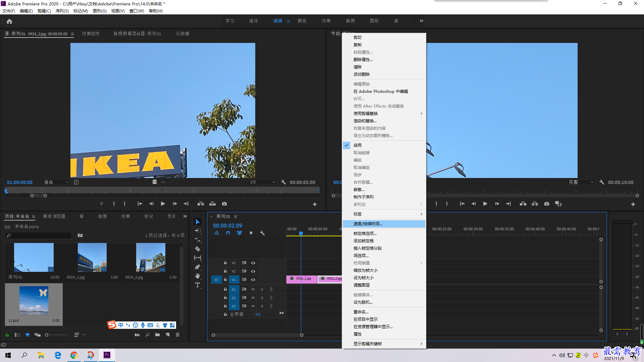Click the find magnifier in project panel
This screenshot has width=644, height=362.
(147, 335)
